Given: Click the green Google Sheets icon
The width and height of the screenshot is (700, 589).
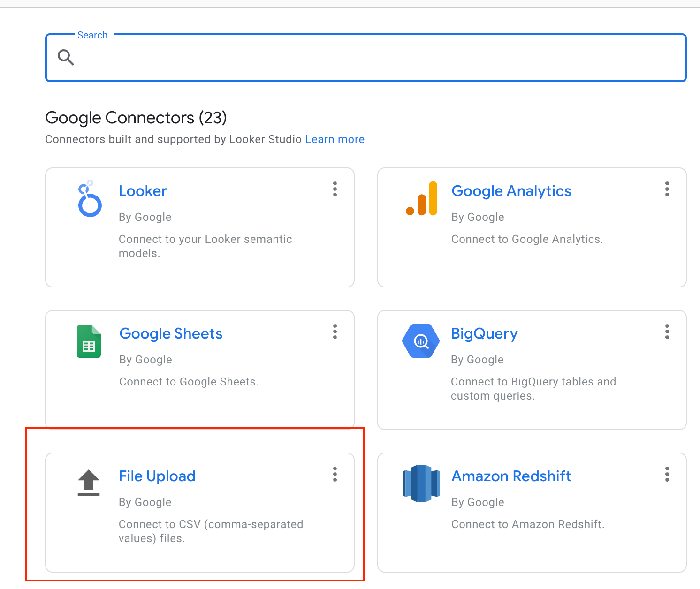Looking at the screenshot, I should (89, 341).
